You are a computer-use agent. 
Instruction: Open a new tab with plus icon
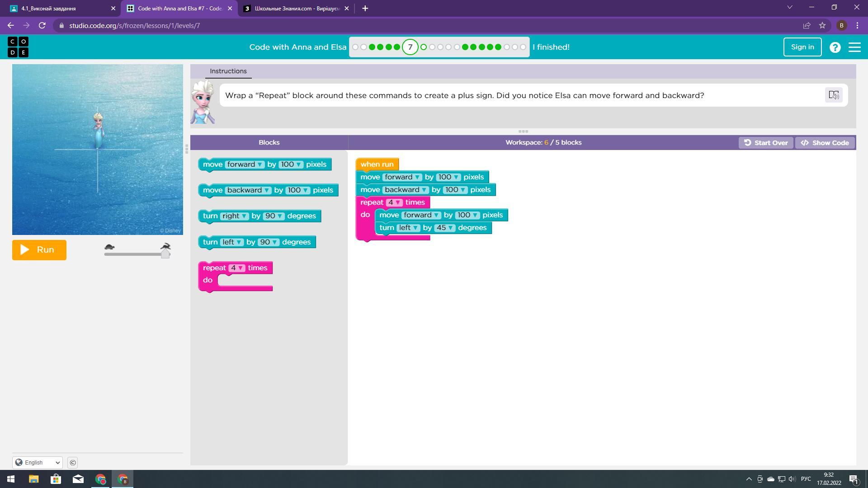click(365, 8)
